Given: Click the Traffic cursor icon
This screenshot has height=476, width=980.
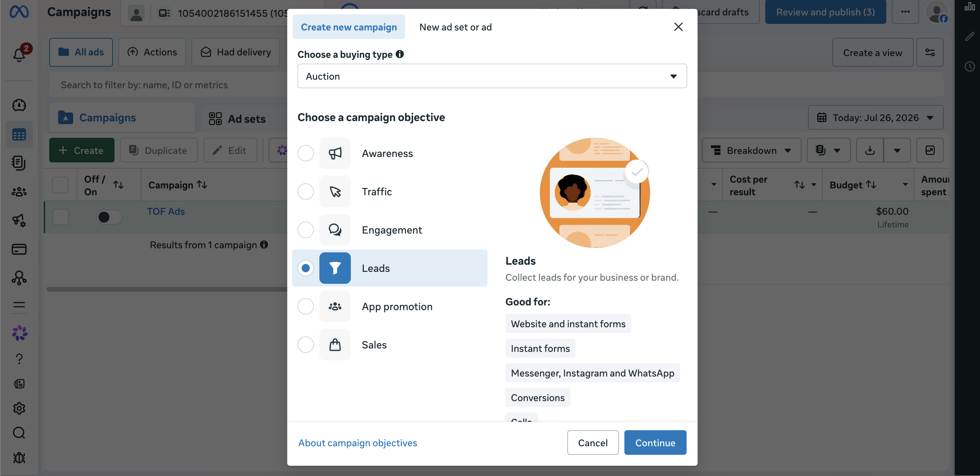Looking at the screenshot, I should click(x=335, y=191).
